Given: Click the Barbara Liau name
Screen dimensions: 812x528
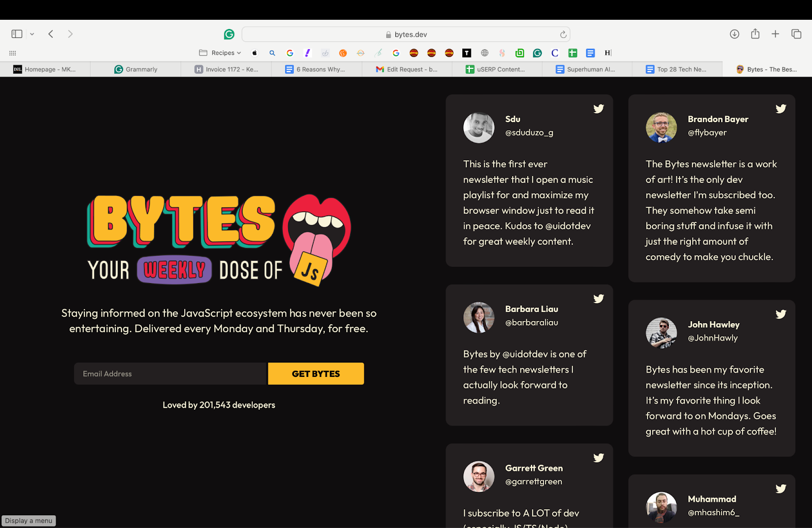Looking at the screenshot, I should tap(531, 309).
